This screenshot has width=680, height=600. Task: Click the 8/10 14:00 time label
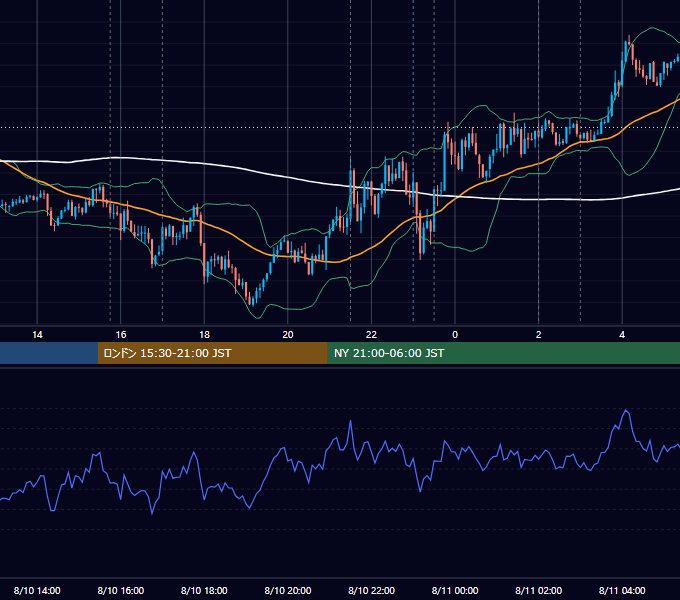pos(37,590)
